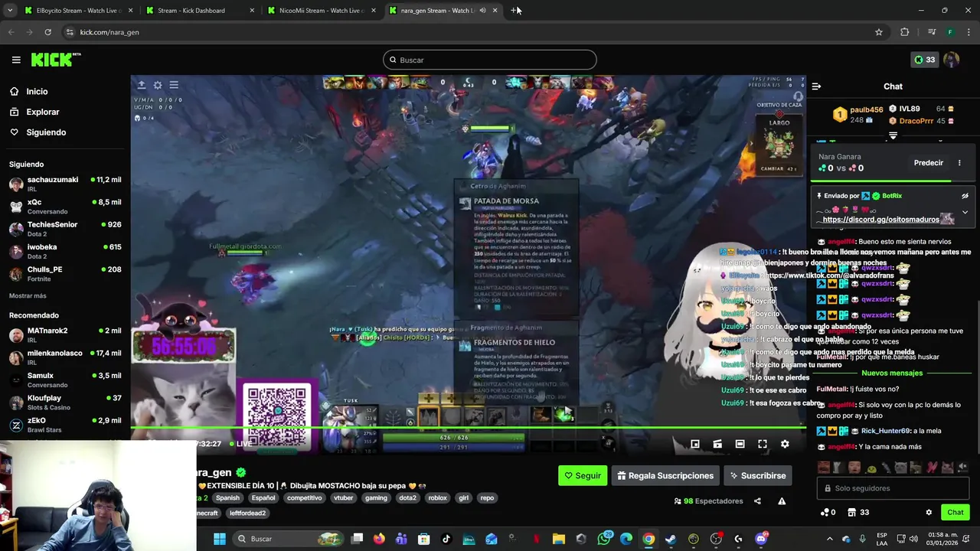Open the emote sound-mute icon in emote row
The image size is (980, 551).
tap(962, 467)
